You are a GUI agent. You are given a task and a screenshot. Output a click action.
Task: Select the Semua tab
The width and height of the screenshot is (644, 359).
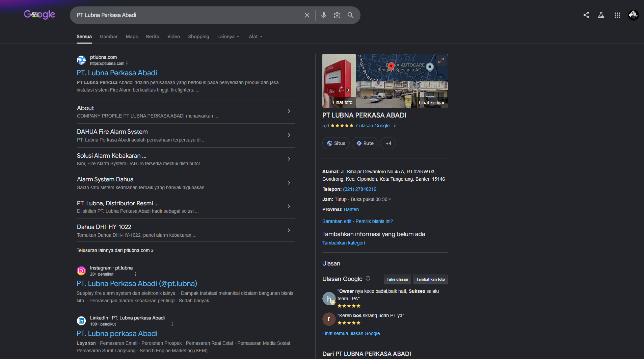(x=84, y=36)
